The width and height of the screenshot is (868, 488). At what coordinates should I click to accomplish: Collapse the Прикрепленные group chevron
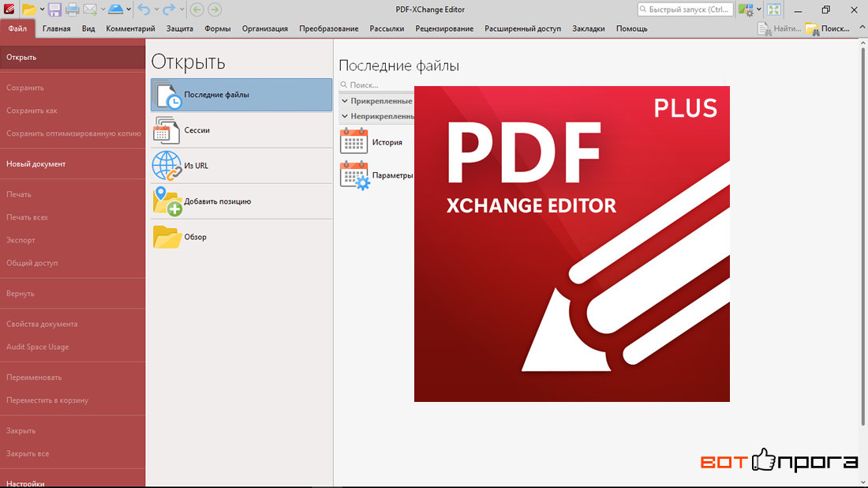(345, 101)
